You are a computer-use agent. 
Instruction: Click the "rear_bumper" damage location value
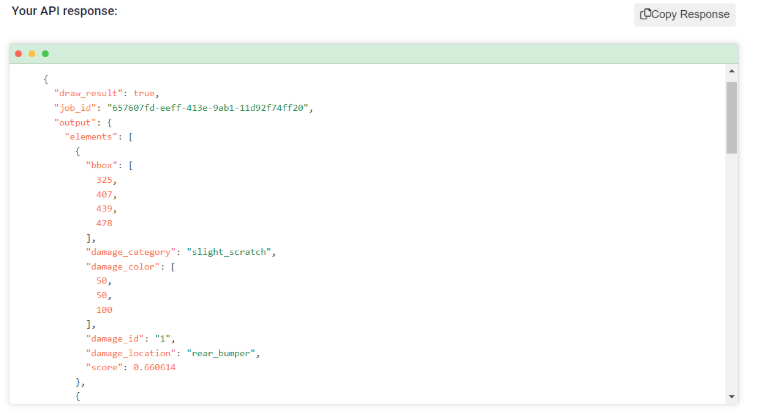[221, 353]
